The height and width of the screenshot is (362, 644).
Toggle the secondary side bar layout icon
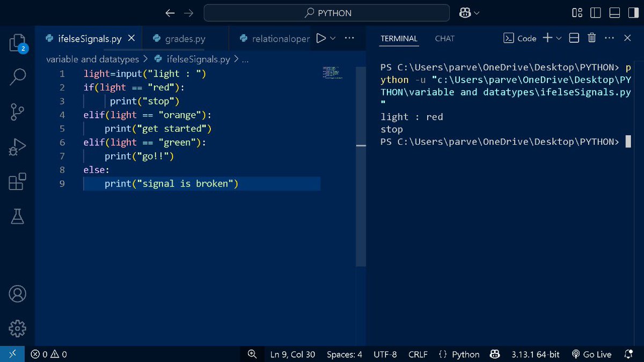(633, 13)
